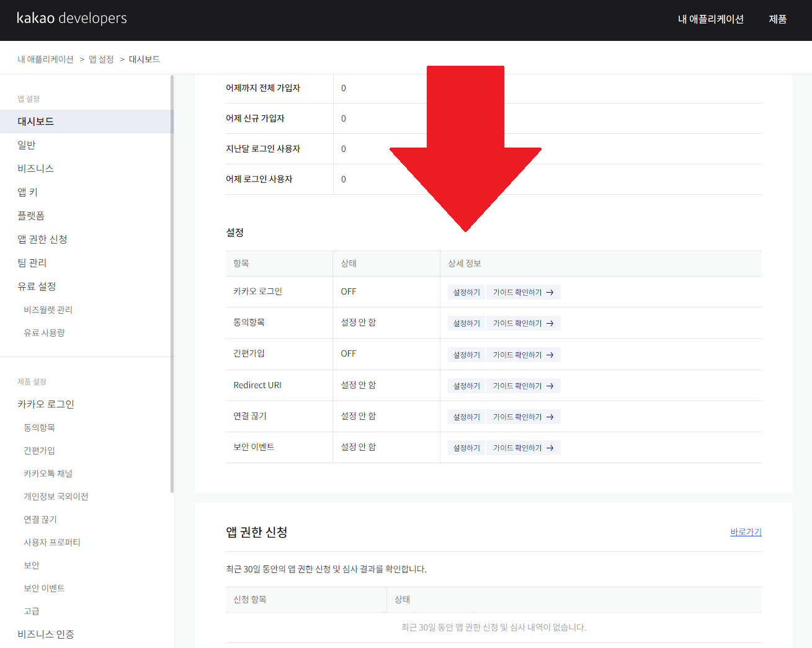The image size is (812, 648).
Task: Click 설정하기 for 연결 끊기 table row
Action: click(x=466, y=417)
